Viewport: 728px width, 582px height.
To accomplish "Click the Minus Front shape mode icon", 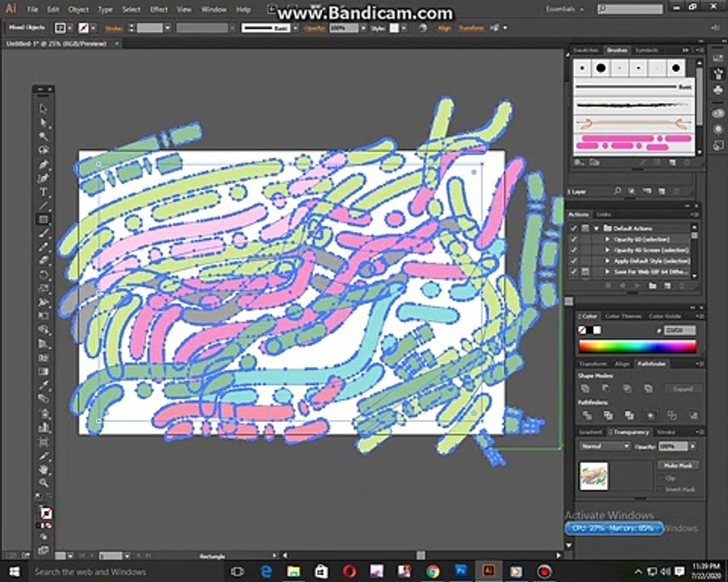I will (606, 389).
